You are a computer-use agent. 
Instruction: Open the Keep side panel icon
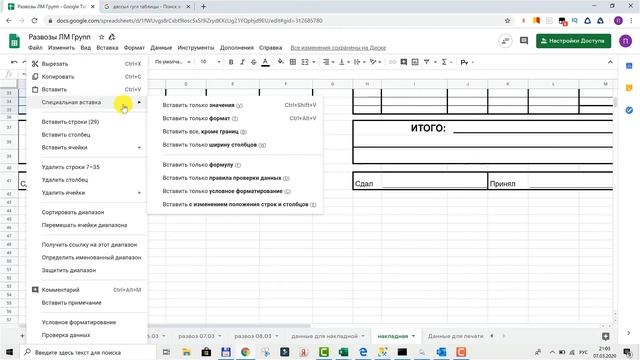[x=629, y=88]
